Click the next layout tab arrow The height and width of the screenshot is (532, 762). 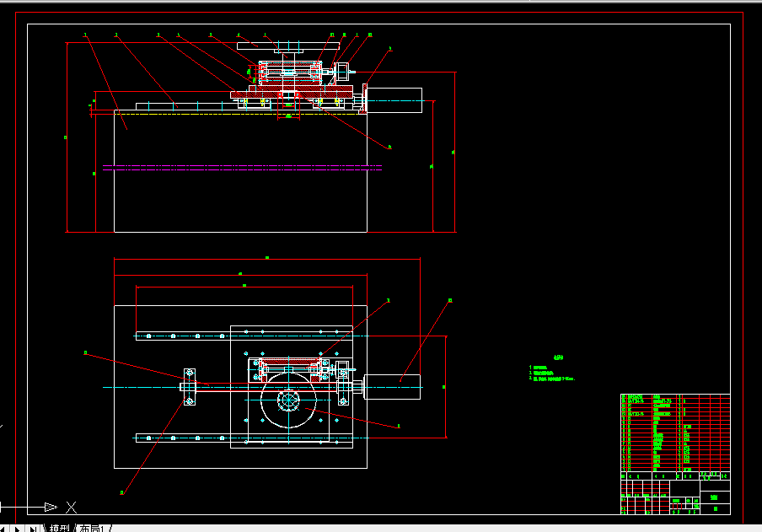click(18, 529)
